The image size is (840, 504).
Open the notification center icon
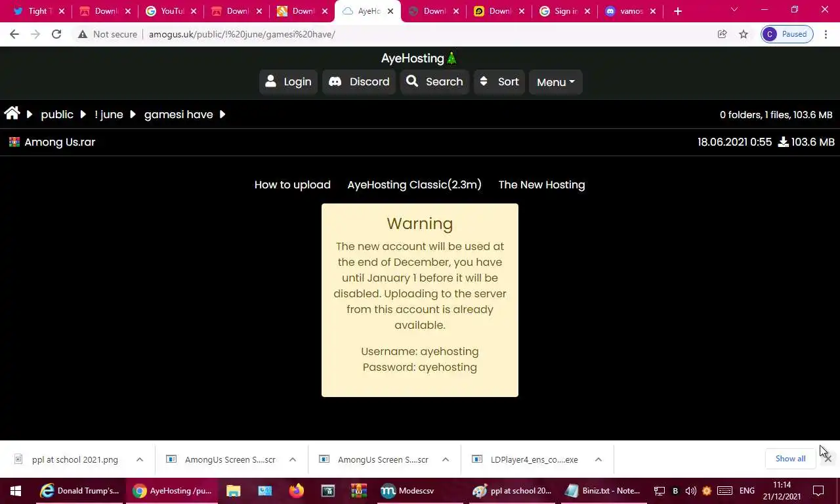[x=818, y=491]
